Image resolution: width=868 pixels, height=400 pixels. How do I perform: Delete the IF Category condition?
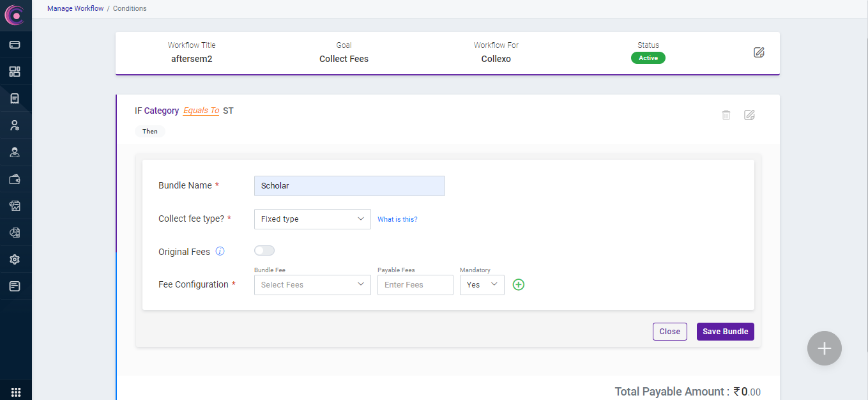tap(726, 115)
